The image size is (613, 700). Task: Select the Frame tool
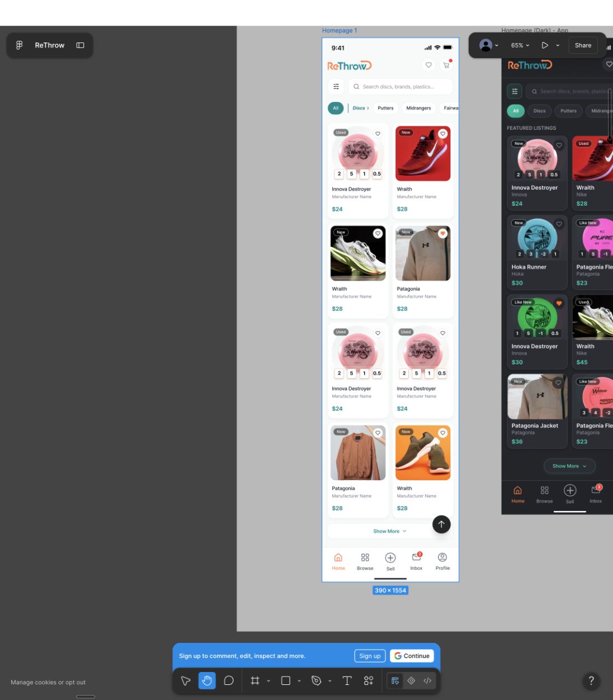(x=255, y=680)
